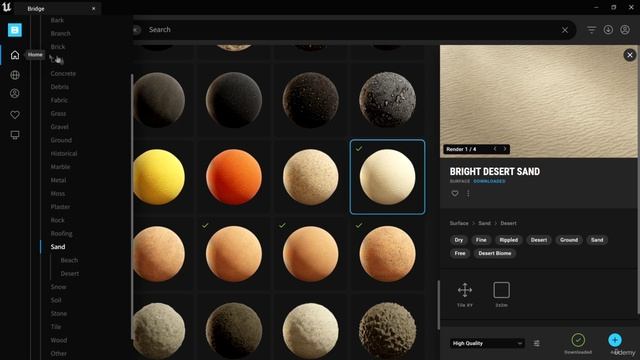Click the large sand render preview image
Screen dimensions: 640x360
point(539,101)
